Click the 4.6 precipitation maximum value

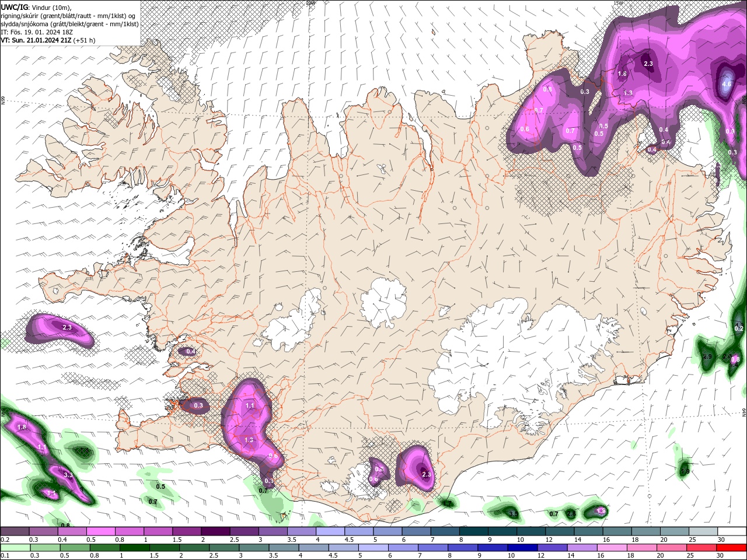point(727,84)
